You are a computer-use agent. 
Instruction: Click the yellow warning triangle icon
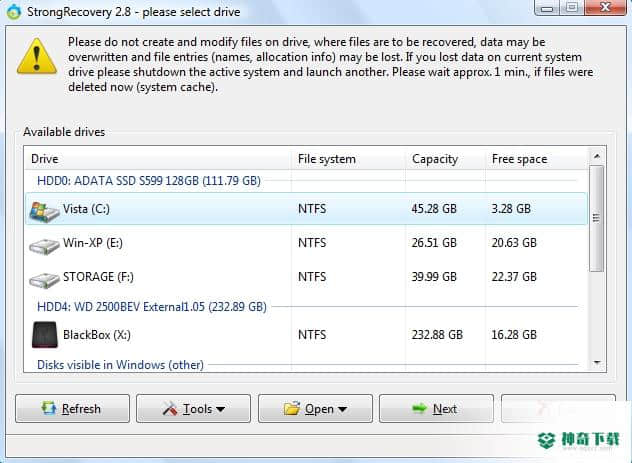click(x=37, y=56)
